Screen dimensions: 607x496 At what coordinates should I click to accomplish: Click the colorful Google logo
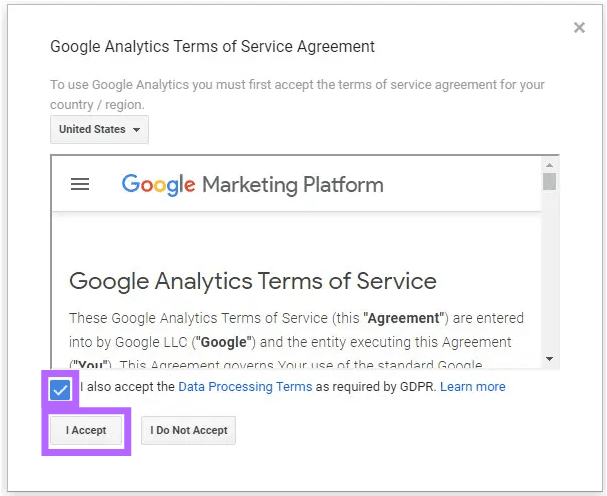click(158, 184)
